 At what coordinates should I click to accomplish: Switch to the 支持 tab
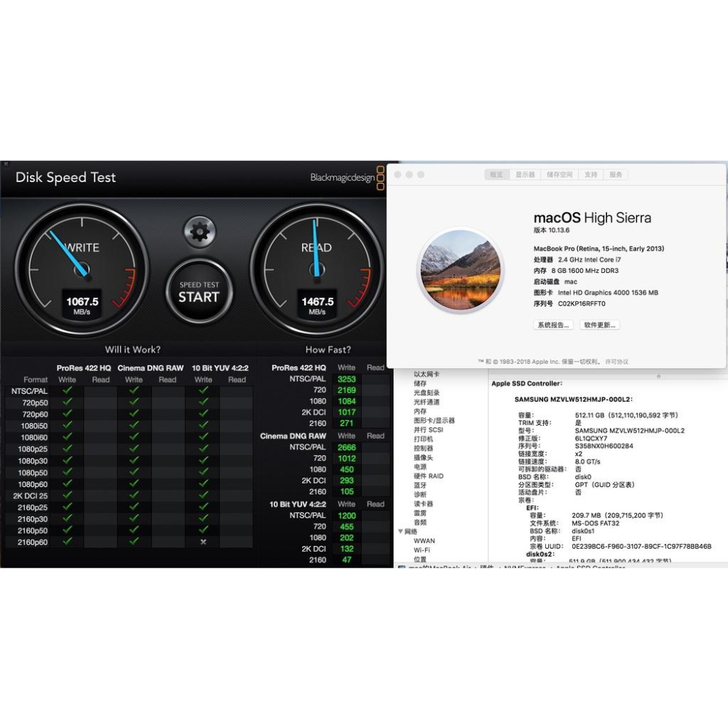[590, 175]
